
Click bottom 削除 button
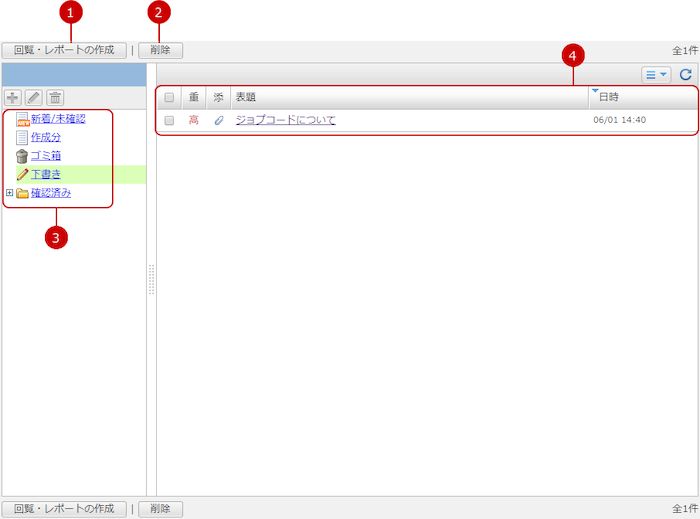(160, 509)
